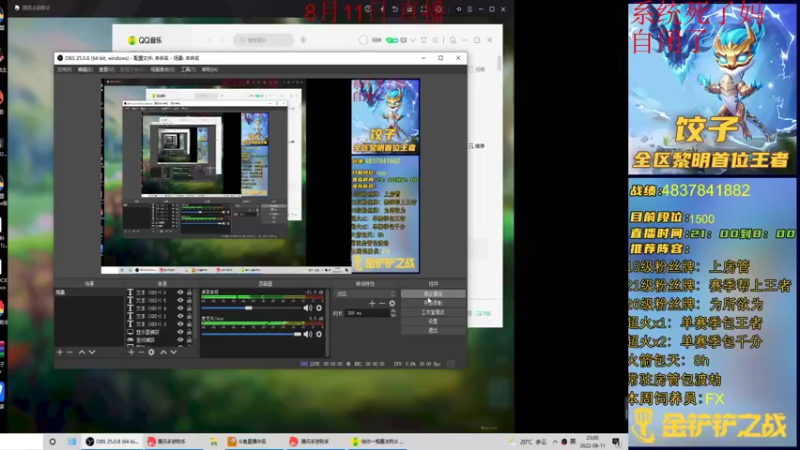Add a new source with the plus icon
The width and height of the screenshot is (800, 450).
[131, 352]
